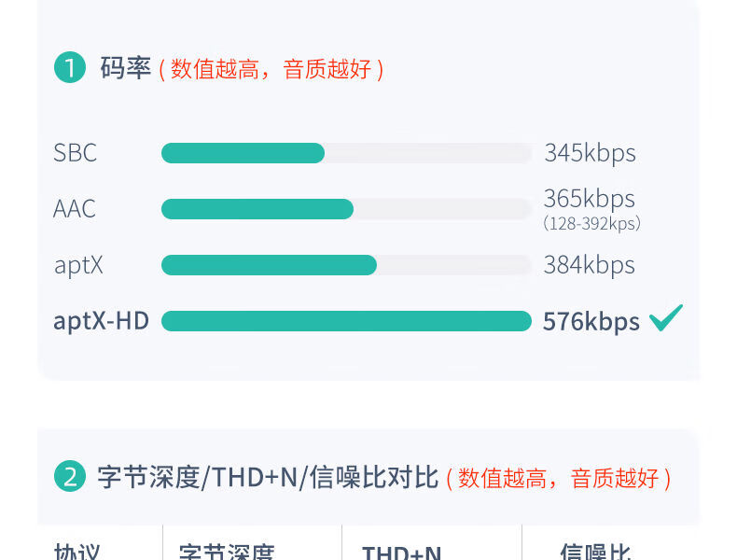The width and height of the screenshot is (737, 560).
Task: Click the 码率 section heading
Action: pyautogui.click(x=125, y=68)
